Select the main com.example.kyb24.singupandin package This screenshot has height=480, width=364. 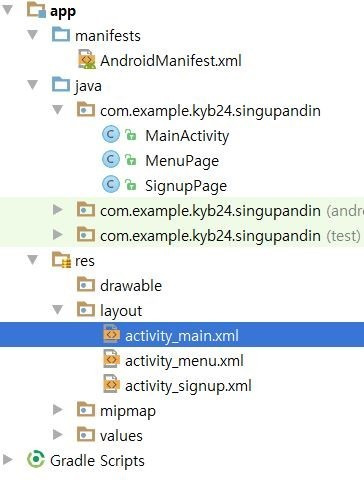coord(210,111)
